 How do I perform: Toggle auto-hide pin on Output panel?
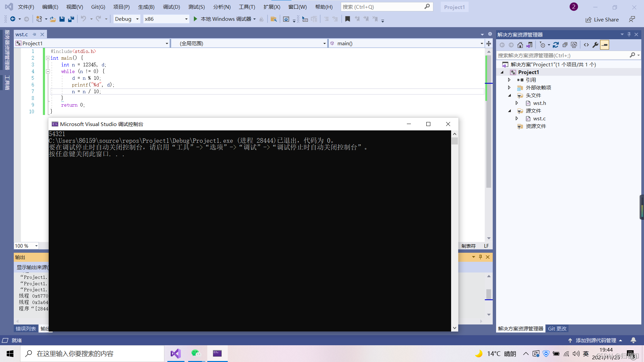(480, 257)
